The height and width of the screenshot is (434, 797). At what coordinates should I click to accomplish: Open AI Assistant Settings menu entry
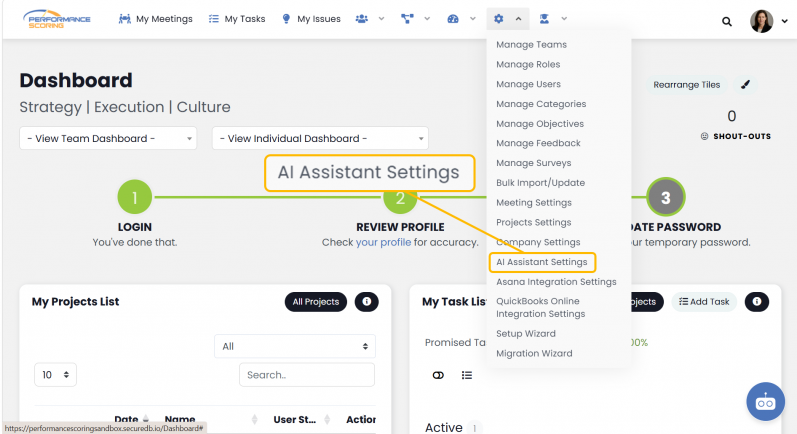click(x=542, y=262)
